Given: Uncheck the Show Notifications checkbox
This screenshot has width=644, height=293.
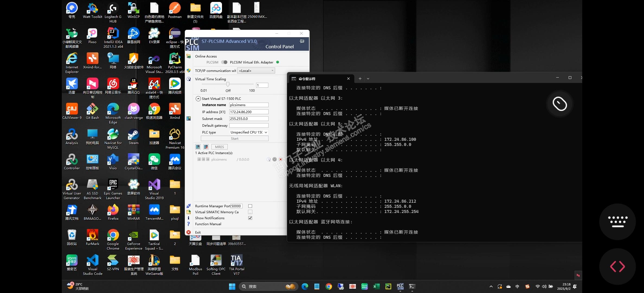Looking at the screenshot, I should point(250,218).
